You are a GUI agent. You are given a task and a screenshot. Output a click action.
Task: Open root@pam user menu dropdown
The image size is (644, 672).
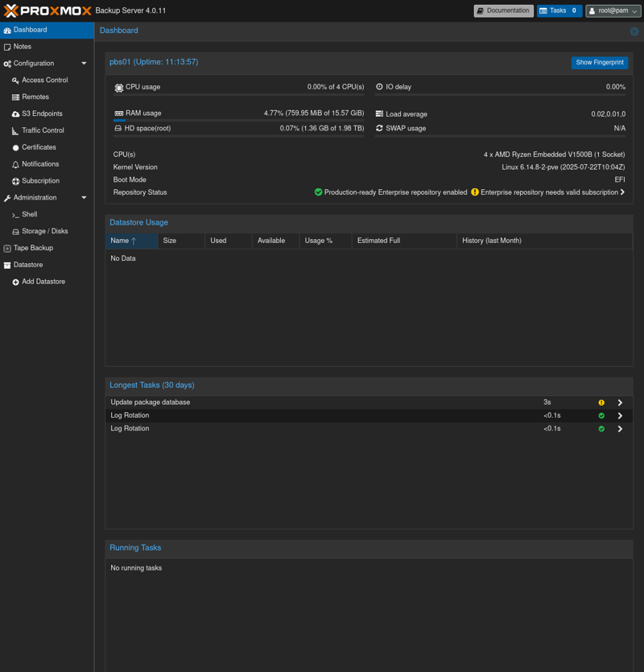tap(613, 10)
